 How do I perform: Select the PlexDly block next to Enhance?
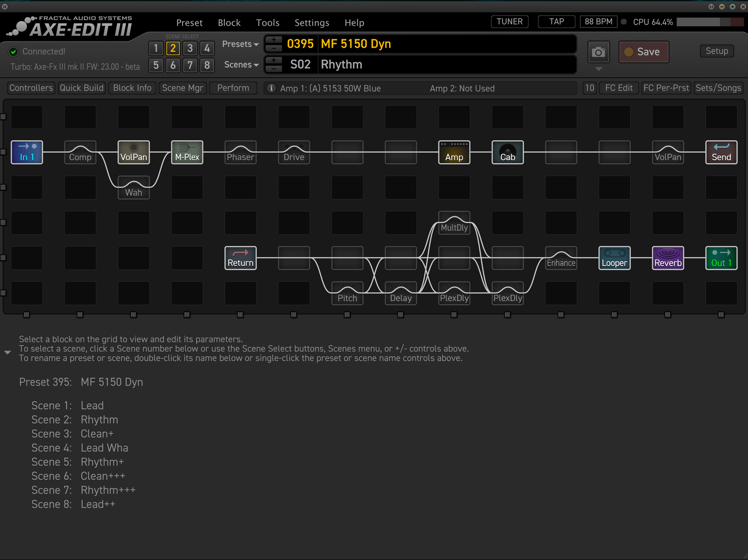tap(507, 293)
